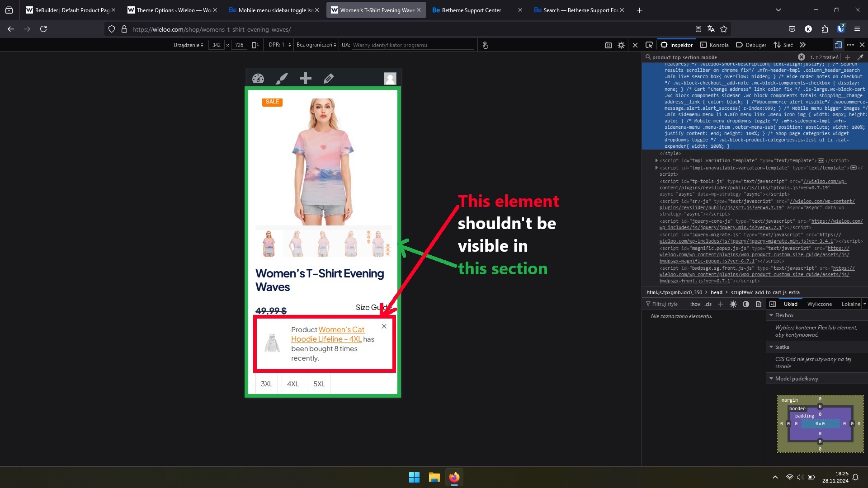Open the translate page icon
The width and height of the screenshot is (868, 488).
coord(711,29)
